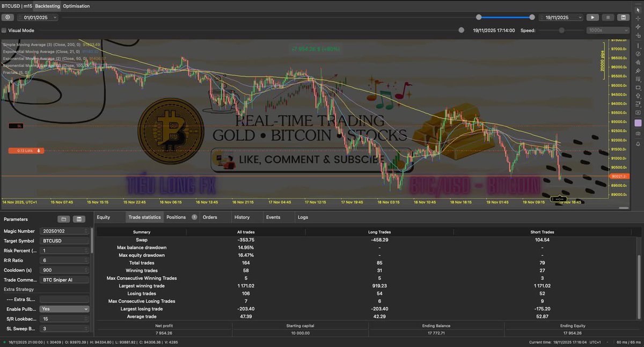Adjust Magic Number stepper arrows

pyautogui.click(x=86, y=231)
